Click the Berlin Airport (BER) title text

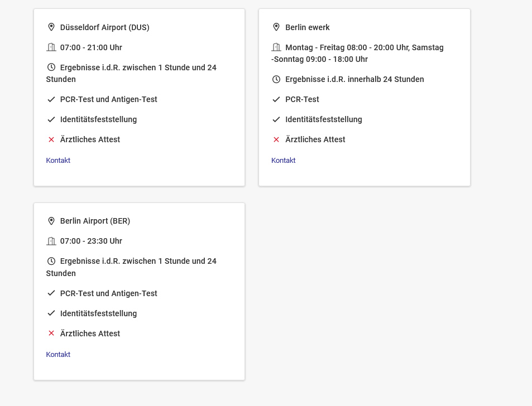(95, 221)
